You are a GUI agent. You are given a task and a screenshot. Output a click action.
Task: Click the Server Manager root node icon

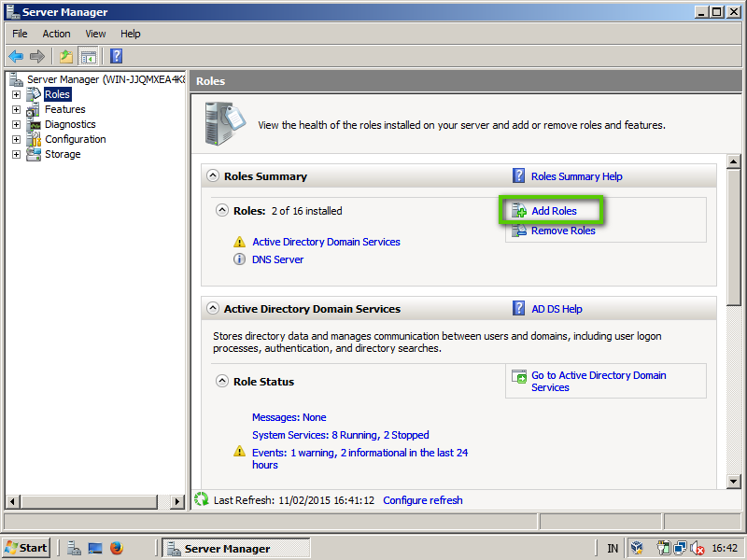pyautogui.click(x=16, y=79)
